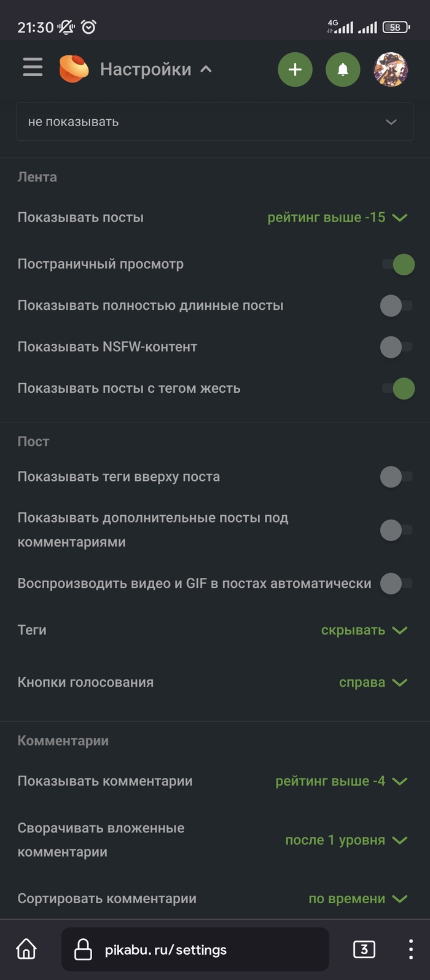Turn off posts with тегом жесть
The width and height of the screenshot is (430, 980).
point(398,389)
